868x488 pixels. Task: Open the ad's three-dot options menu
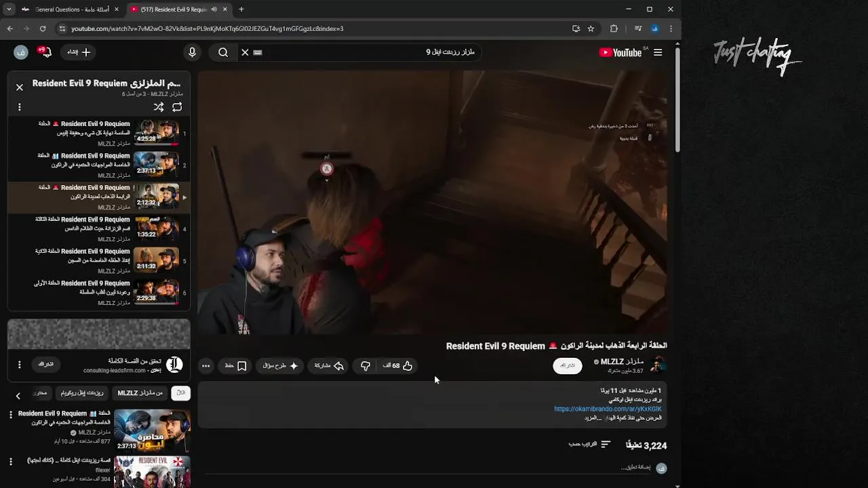20,365
